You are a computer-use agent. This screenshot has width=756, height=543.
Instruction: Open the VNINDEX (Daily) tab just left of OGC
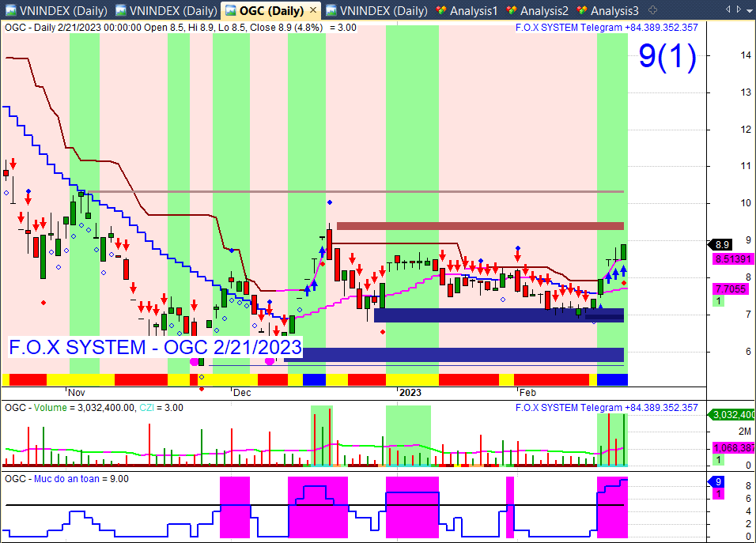166,10
